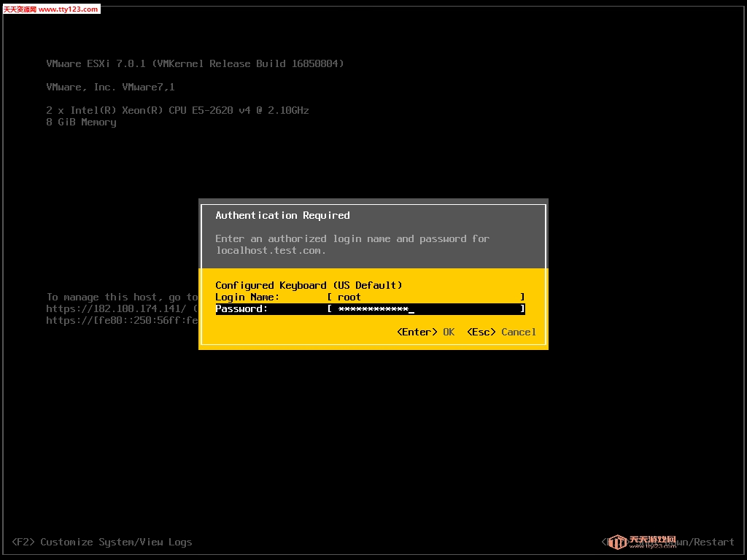Click the Login Name input field
747x560 pixels.
[x=426, y=297]
